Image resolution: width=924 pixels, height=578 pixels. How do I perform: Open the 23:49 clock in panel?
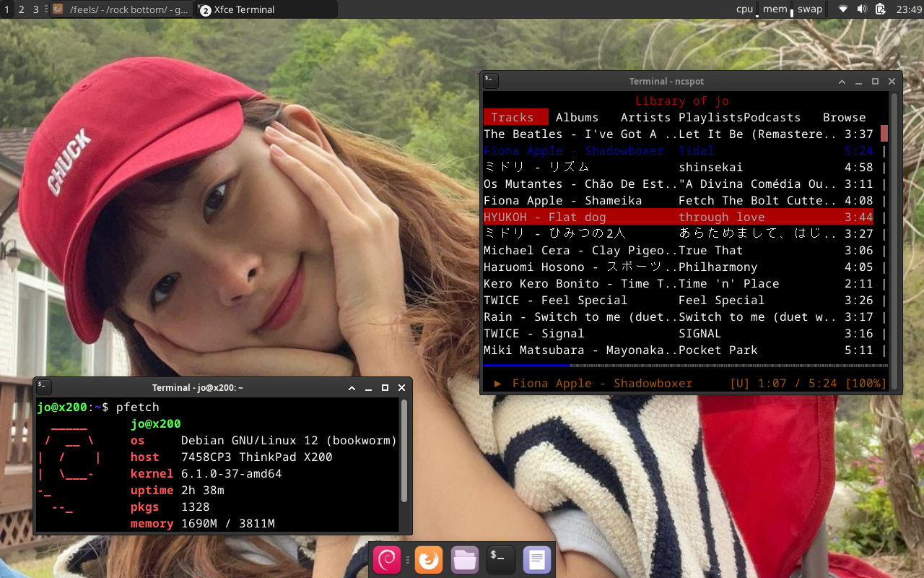click(909, 9)
